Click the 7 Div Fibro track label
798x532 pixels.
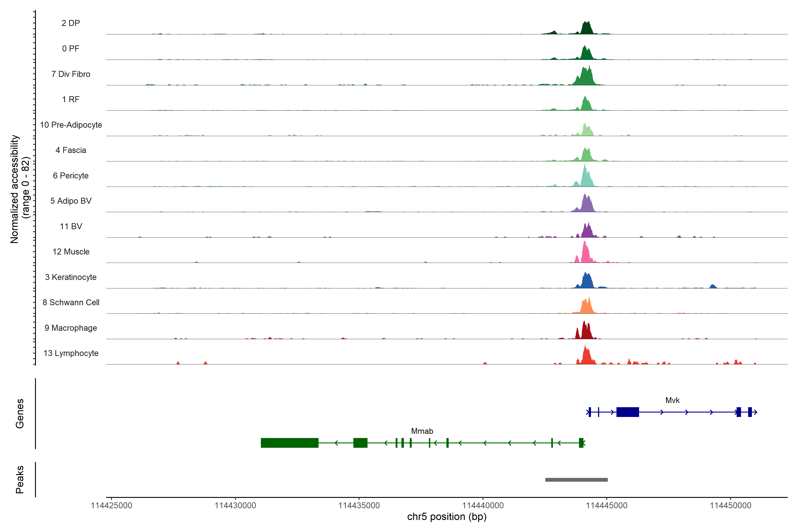(x=70, y=74)
